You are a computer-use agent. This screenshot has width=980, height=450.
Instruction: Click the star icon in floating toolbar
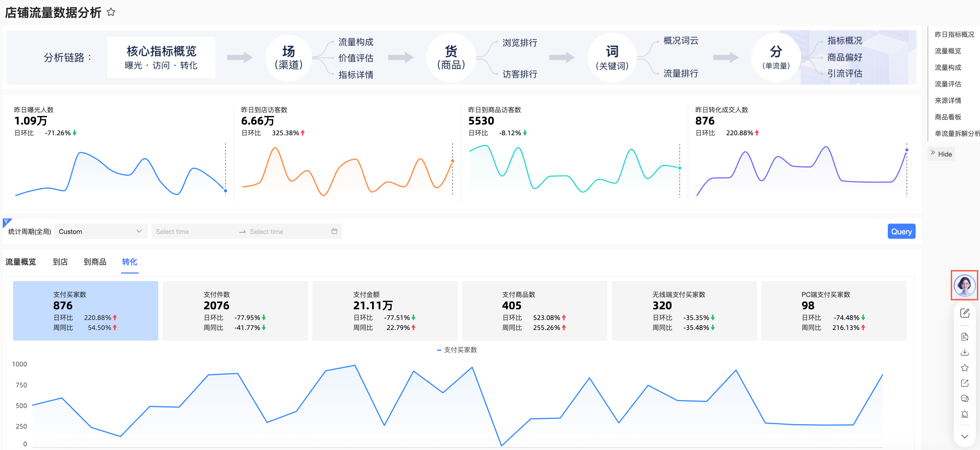pyautogui.click(x=965, y=367)
